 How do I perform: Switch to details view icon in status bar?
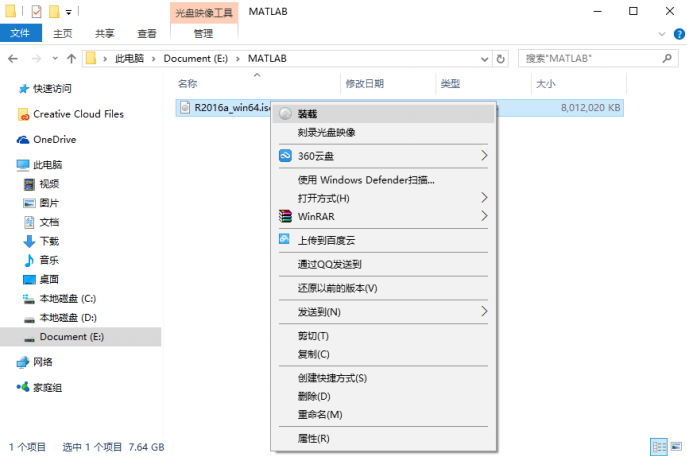coord(659,447)
